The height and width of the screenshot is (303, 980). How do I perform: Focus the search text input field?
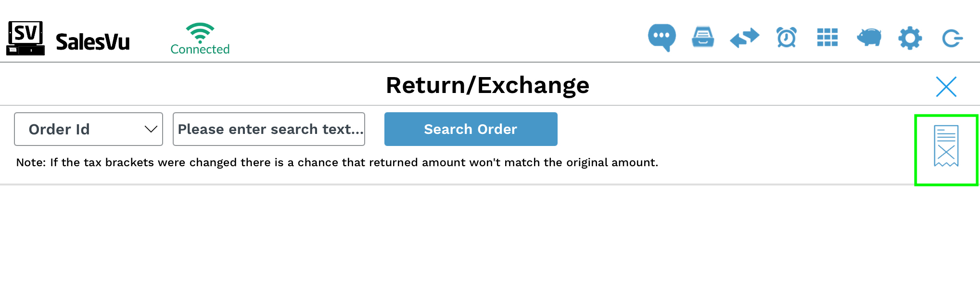click(268, 129)
